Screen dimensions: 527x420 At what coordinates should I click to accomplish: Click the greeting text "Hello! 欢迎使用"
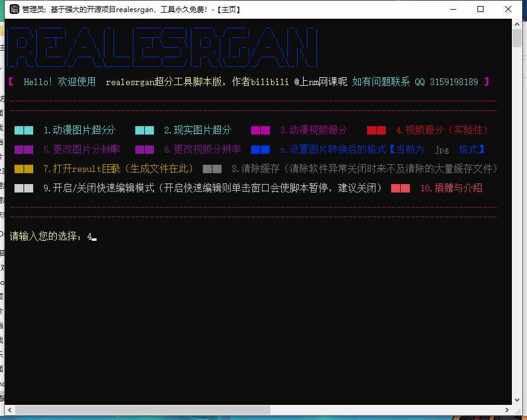click(x=60, y=81)
